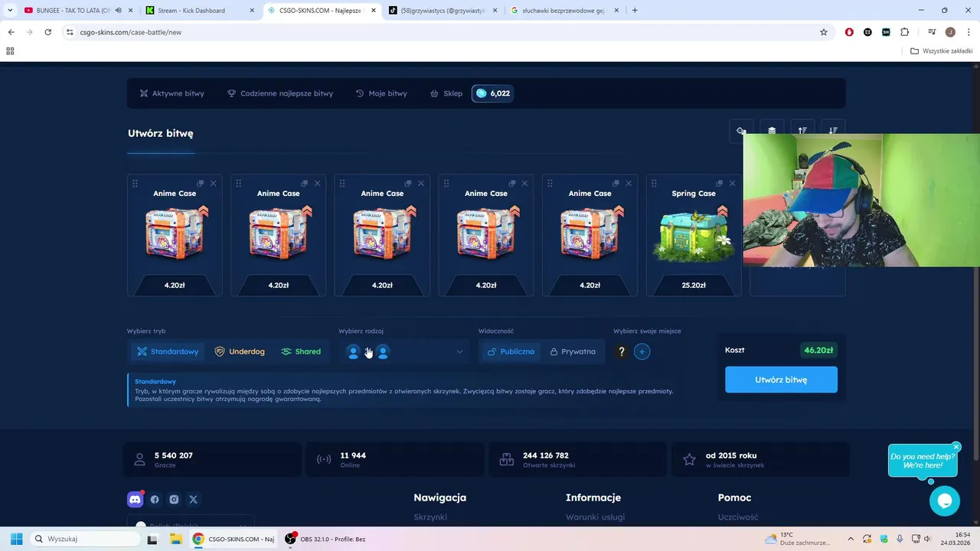The image size is (980, 551).
Task: Select Standardowy battle mode
Action: (168, 351)
